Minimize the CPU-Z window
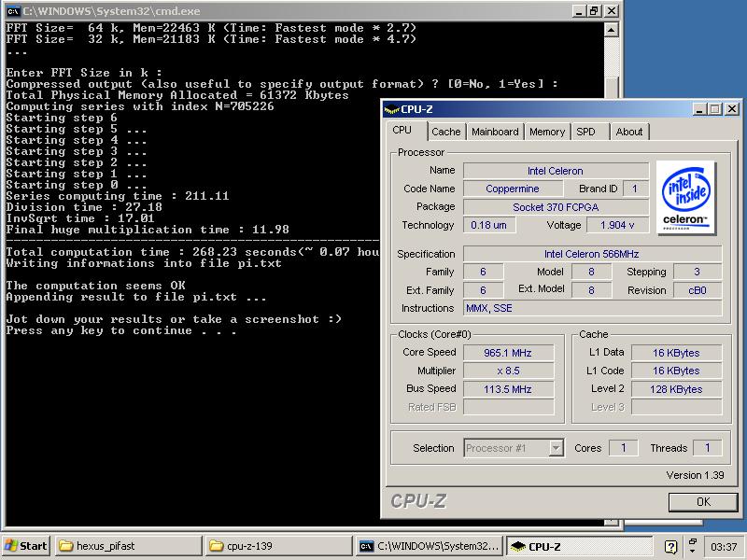747x560 pixels. click(x=698, y=109)
